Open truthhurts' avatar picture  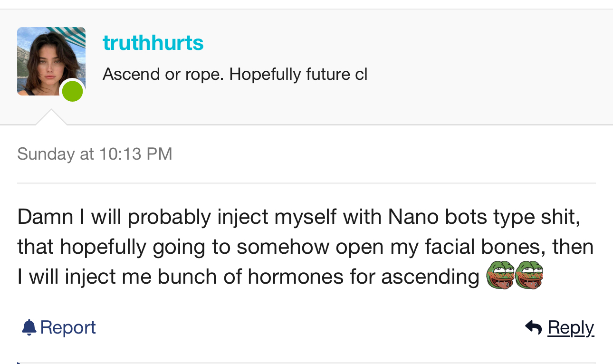coord(48,59)
